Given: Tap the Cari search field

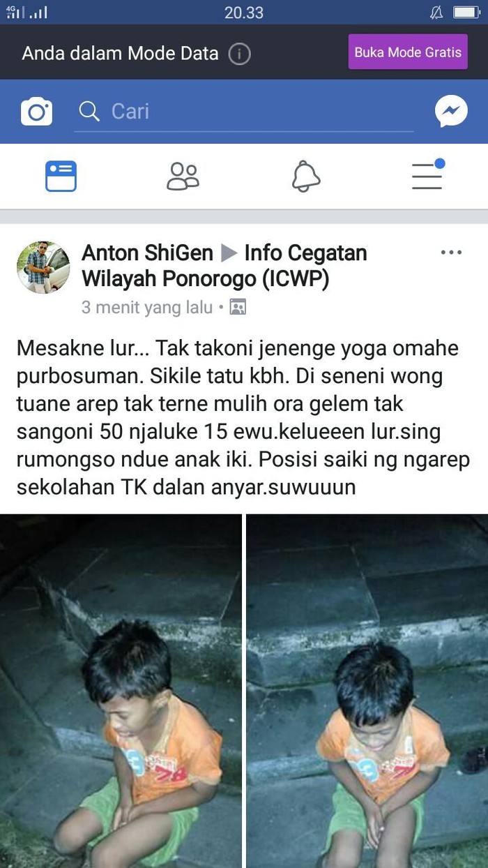Looking at the screenshot, I should (244, 112).
